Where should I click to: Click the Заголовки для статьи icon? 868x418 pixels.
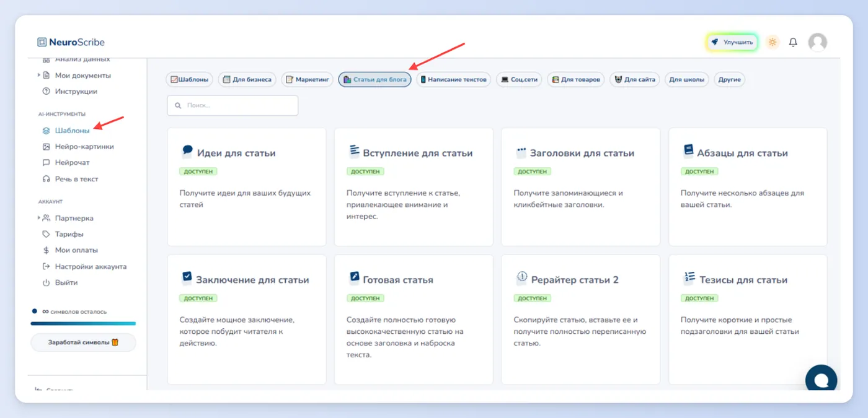coord(521,152)
